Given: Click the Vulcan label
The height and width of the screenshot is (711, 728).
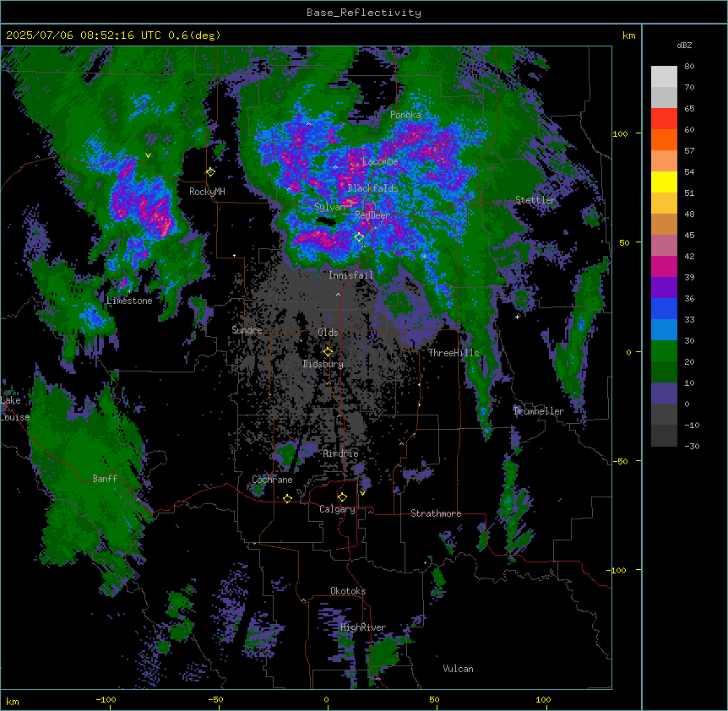Looking at the screenshot, I should (459, 669).
